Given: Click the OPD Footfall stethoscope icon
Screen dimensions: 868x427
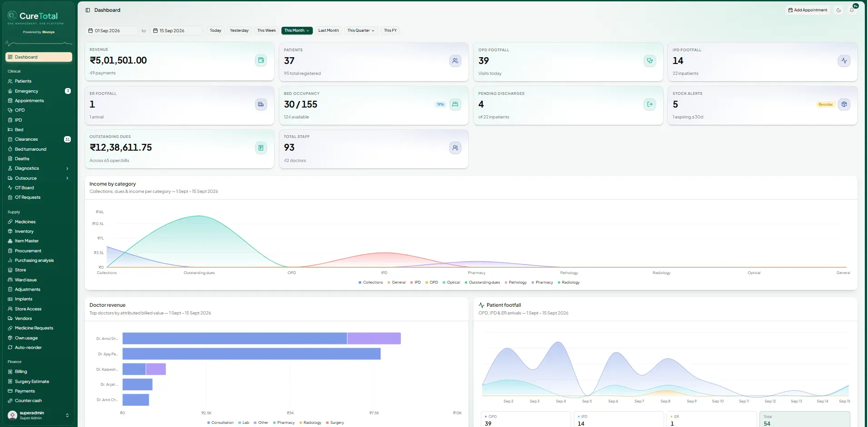Looking at the screenshot, I should coord(650,61).
